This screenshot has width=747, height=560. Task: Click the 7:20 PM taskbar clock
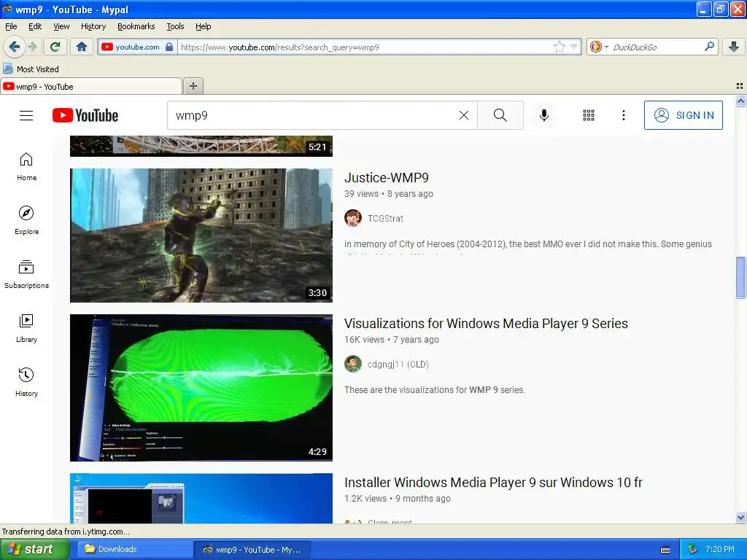(x=720, y=549)
